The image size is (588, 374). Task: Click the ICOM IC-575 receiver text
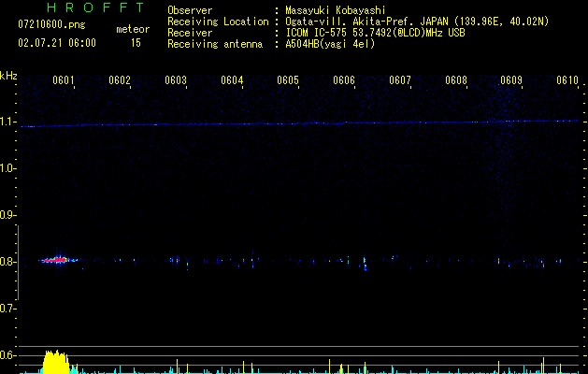[x=375, y=33]
